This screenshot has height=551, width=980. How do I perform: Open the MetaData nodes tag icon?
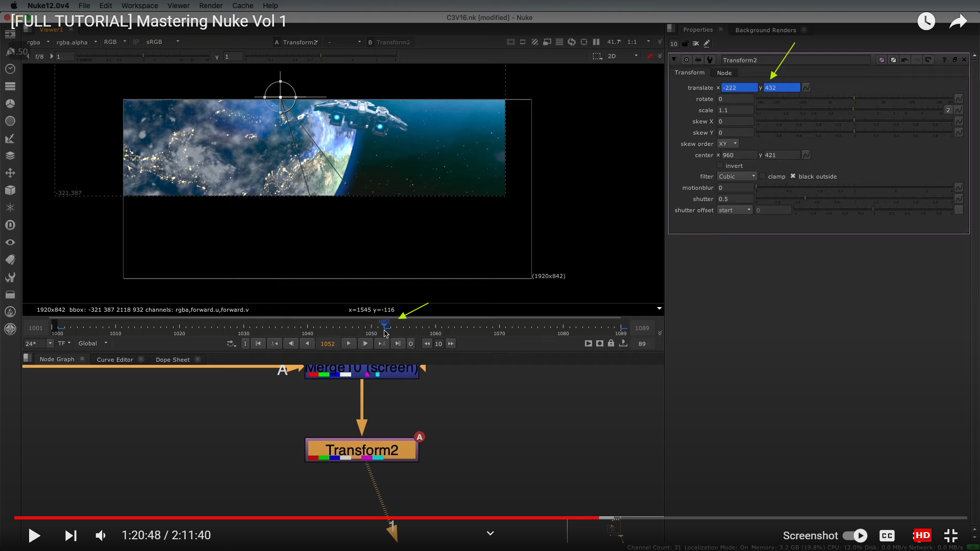pos(10,260)
